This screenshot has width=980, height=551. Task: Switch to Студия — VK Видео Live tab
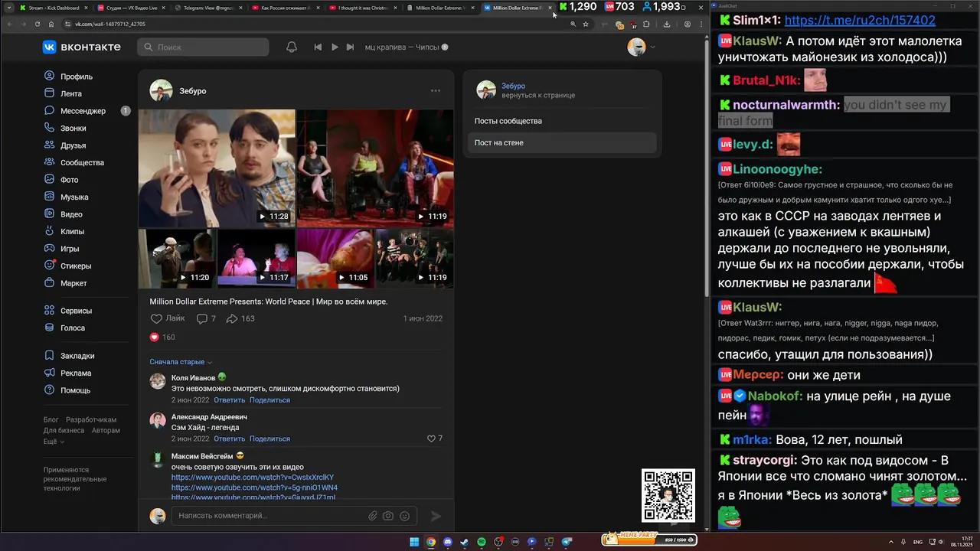tap(131, 8)
